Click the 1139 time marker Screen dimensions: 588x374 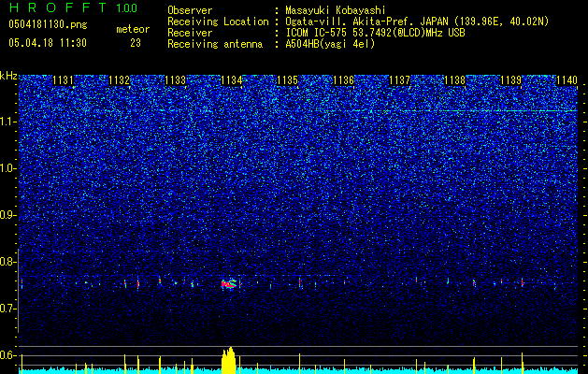click(x=511, y=80)
